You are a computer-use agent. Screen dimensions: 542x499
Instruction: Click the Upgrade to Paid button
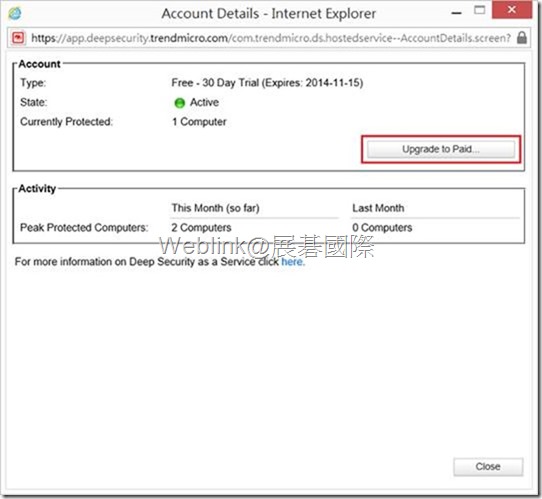tap(441, 149)
